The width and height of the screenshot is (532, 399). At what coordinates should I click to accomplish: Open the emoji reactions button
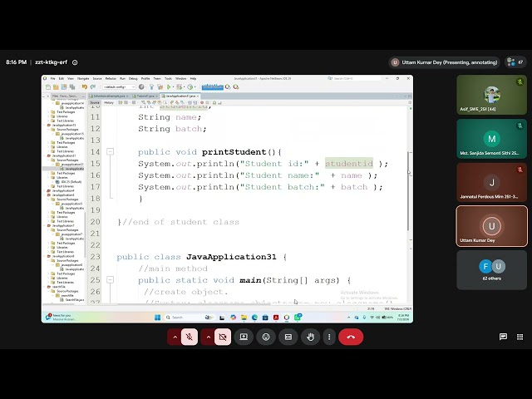tap(266, 337)
